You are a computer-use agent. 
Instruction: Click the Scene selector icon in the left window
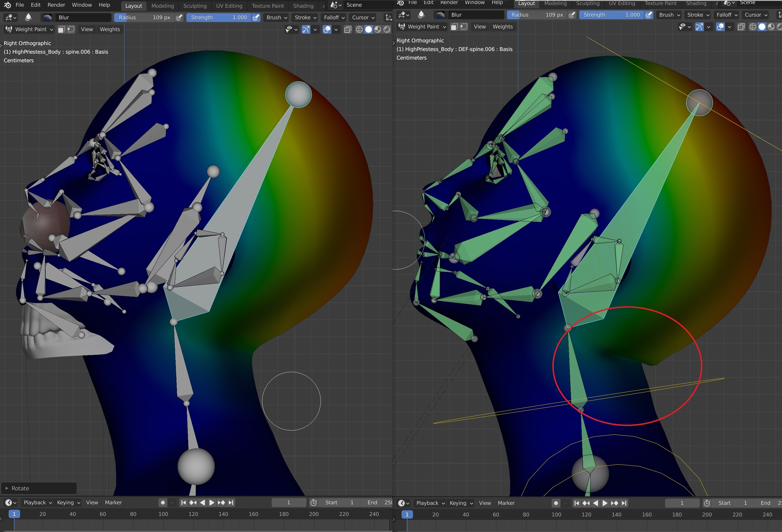(x=336, y=5)
